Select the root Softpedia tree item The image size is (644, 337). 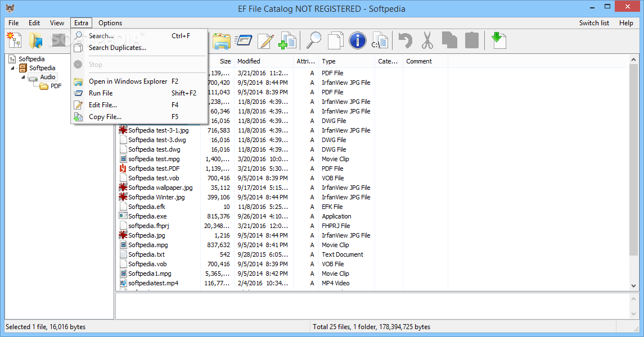(31, 59)
